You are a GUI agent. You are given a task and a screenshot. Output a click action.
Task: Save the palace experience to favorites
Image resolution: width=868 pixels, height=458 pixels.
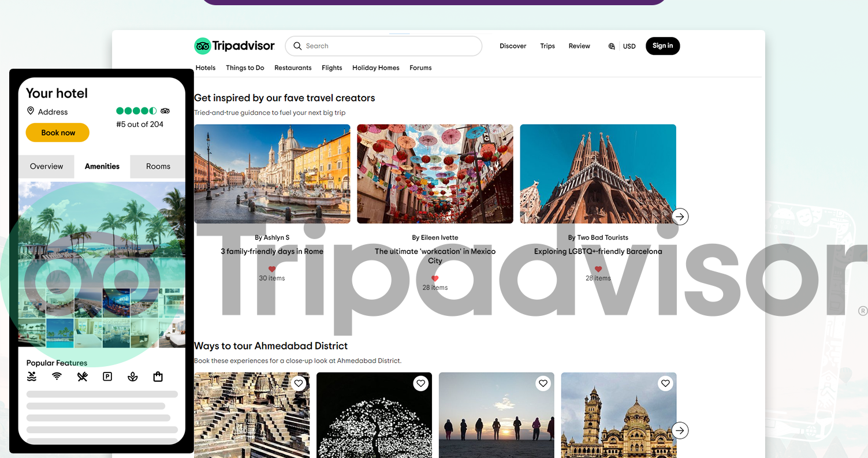pyautogui.click(x=665, y=383)
